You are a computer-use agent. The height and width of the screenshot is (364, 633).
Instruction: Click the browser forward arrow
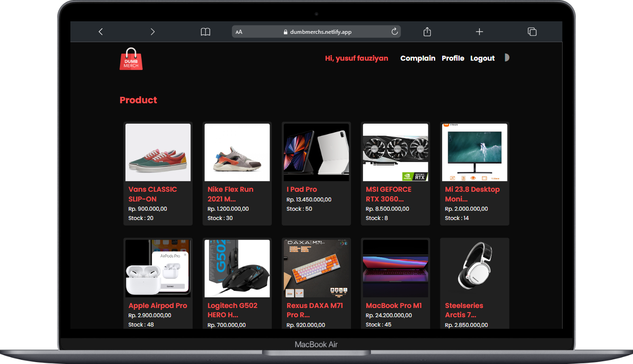152,32
